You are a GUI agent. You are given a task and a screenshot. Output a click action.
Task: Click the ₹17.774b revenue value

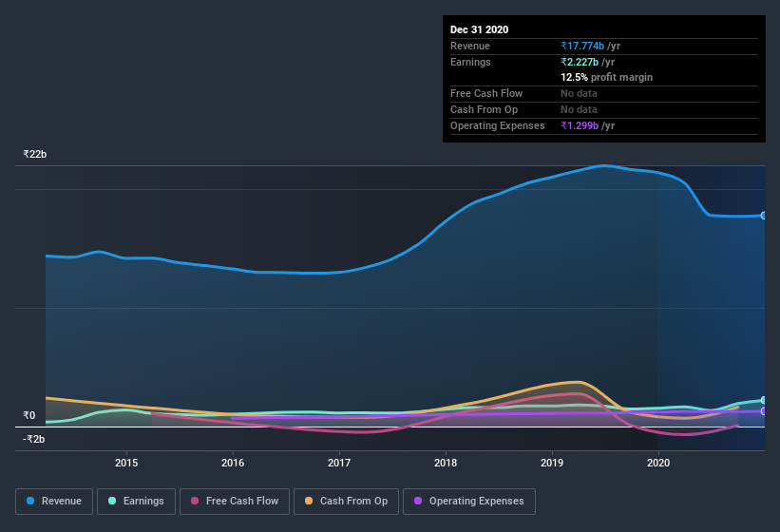coord(582,46)
